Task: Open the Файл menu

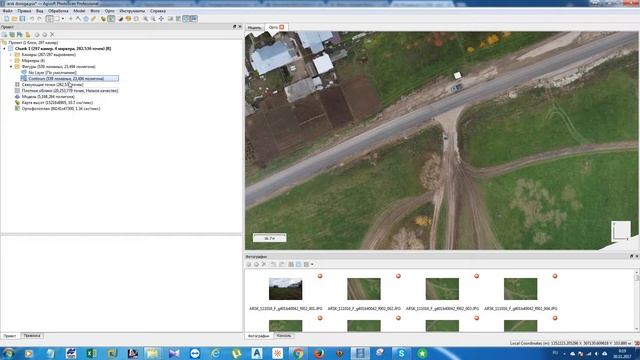Action: tap(7, 11)
